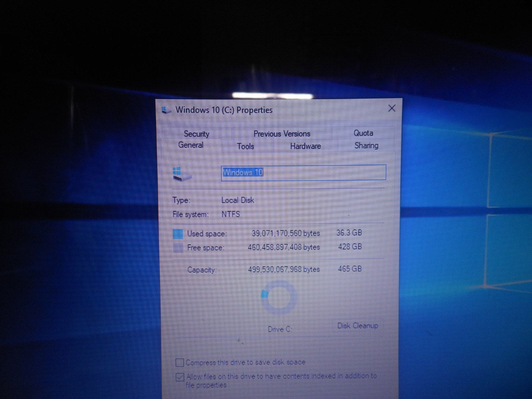Enable Compress this drive to save disk space

(180, 362)
